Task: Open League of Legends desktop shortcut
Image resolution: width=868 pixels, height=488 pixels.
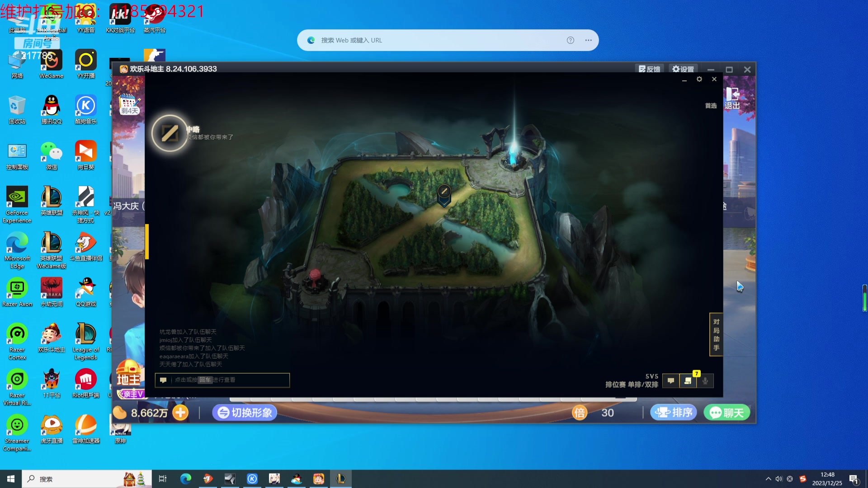Action: (86, 342)
